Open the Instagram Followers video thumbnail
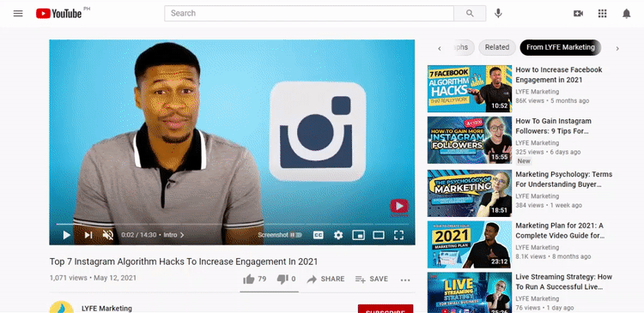Screen dimensions: 644x313 [470, 140]
